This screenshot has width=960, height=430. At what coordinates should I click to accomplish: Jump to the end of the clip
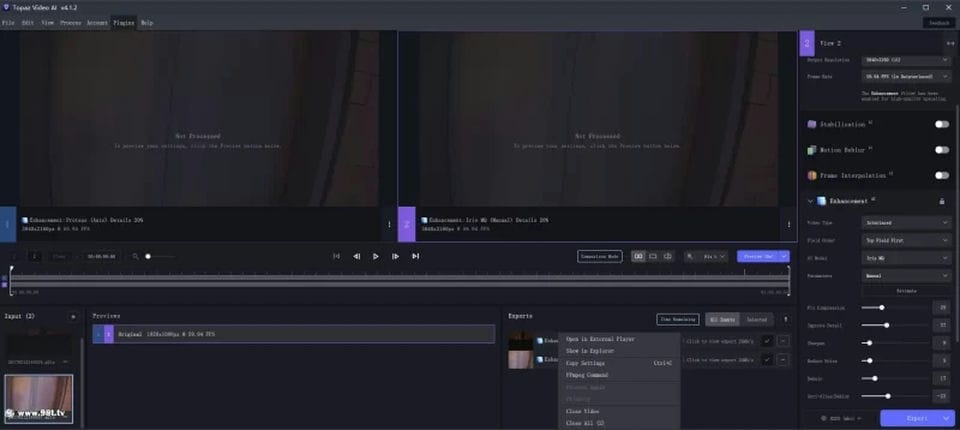pos(416,256)
